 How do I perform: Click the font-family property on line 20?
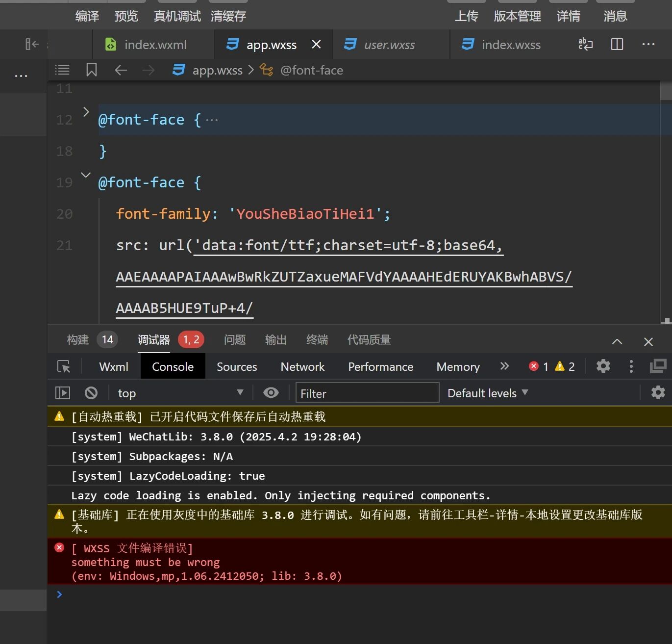[x=164, y=214]
